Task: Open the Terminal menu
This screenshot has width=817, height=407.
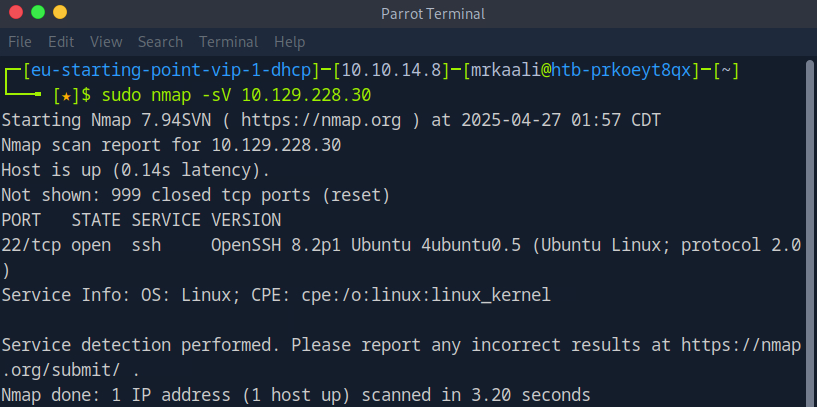Action: (x=228, y=42)
